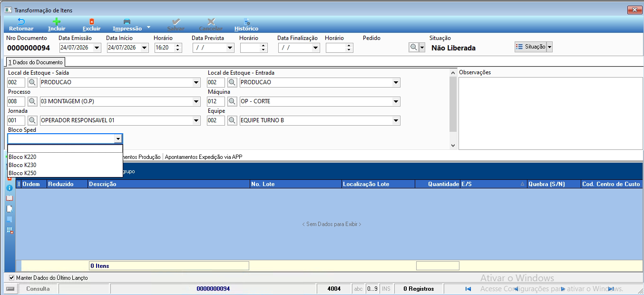The height and width of the screenshot is (295, 644).
Task: Click the grid column selector icon
Action: [19, 184]
